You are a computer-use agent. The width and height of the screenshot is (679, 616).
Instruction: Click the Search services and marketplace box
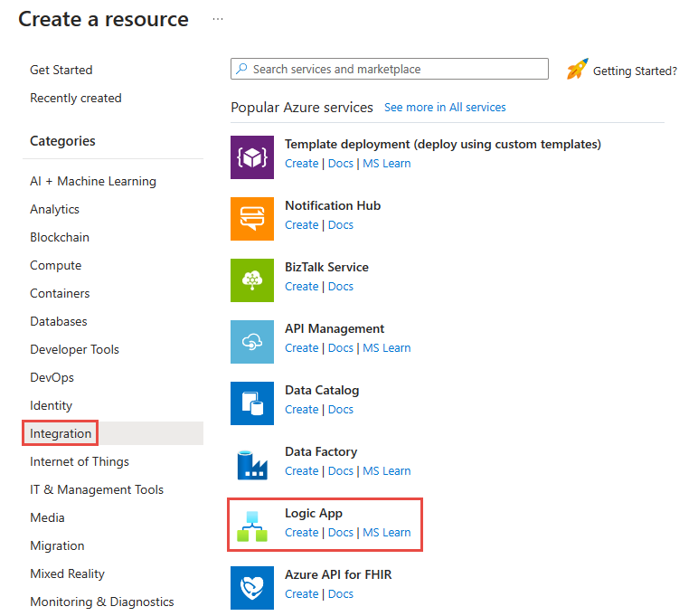(x=390, y=69)
